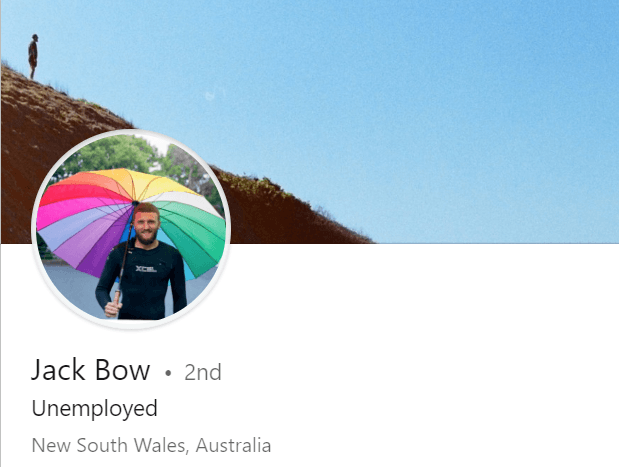
Task: Click the white border of profile photo
Action: click(131, 131)
